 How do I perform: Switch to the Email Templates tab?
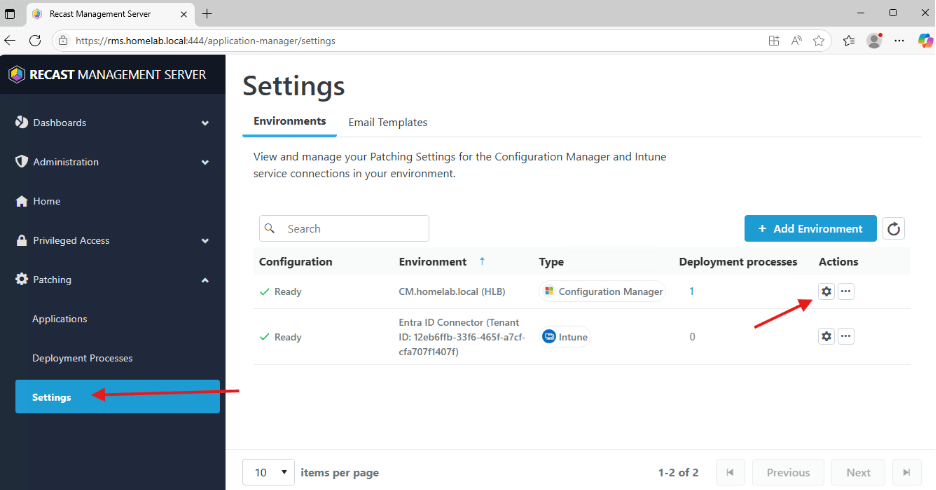coord(388,122)
